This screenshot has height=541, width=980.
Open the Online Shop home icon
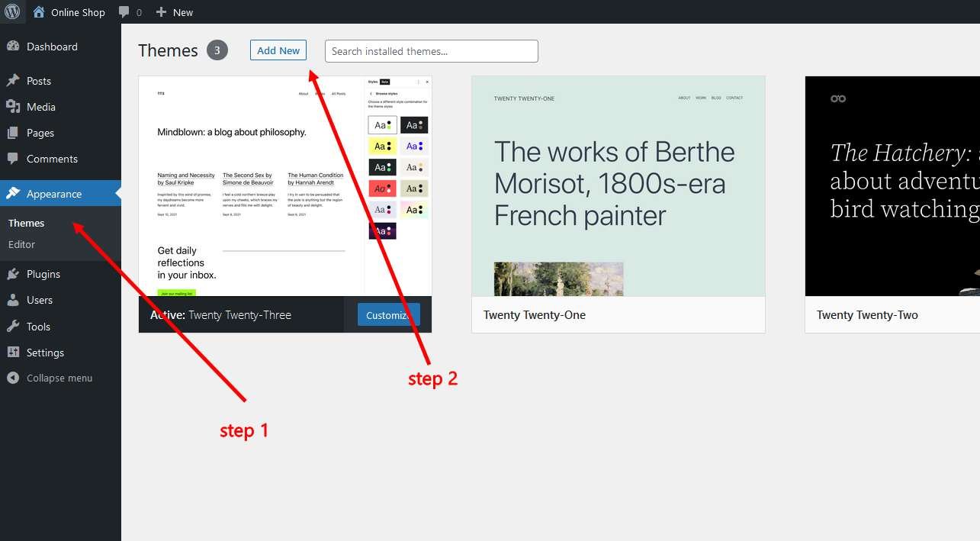[x=39, y=12]
